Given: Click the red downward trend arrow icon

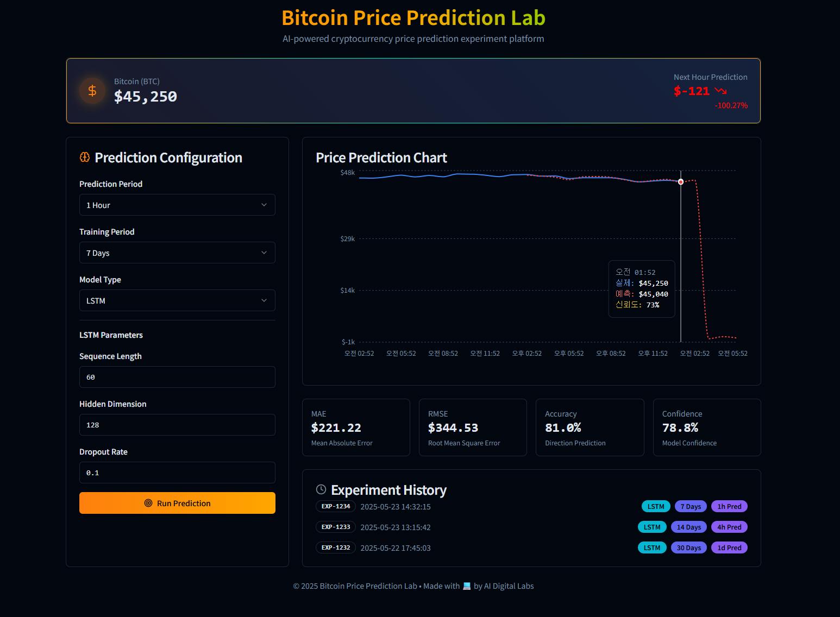Looking at the screenshot, I should click(x=720, y=91).
